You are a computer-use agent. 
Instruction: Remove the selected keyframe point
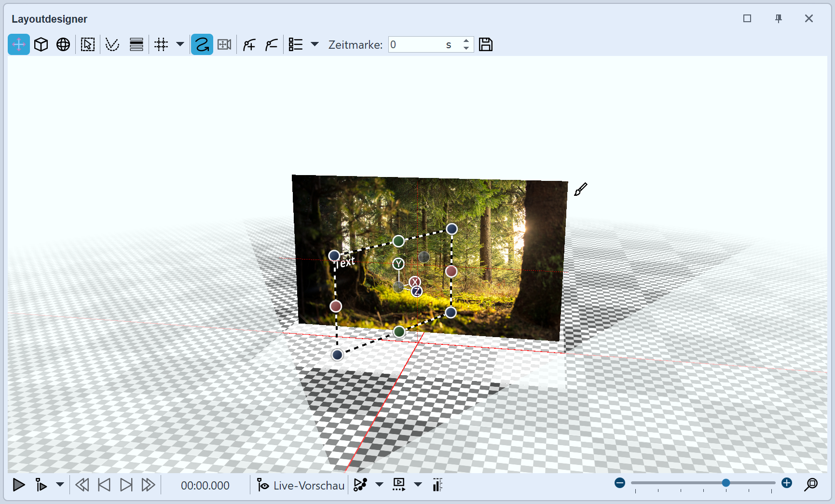(272, 44)
